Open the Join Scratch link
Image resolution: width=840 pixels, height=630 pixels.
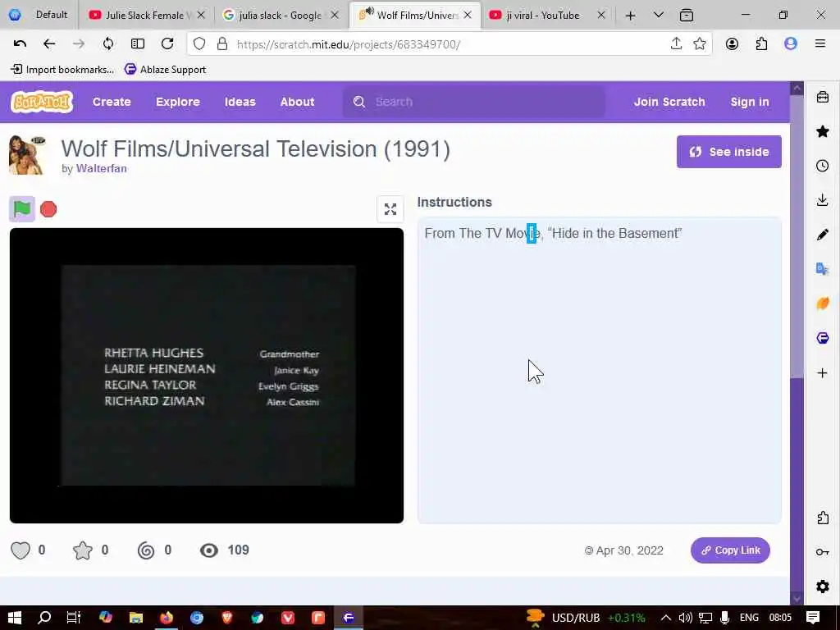coord(669,102)
